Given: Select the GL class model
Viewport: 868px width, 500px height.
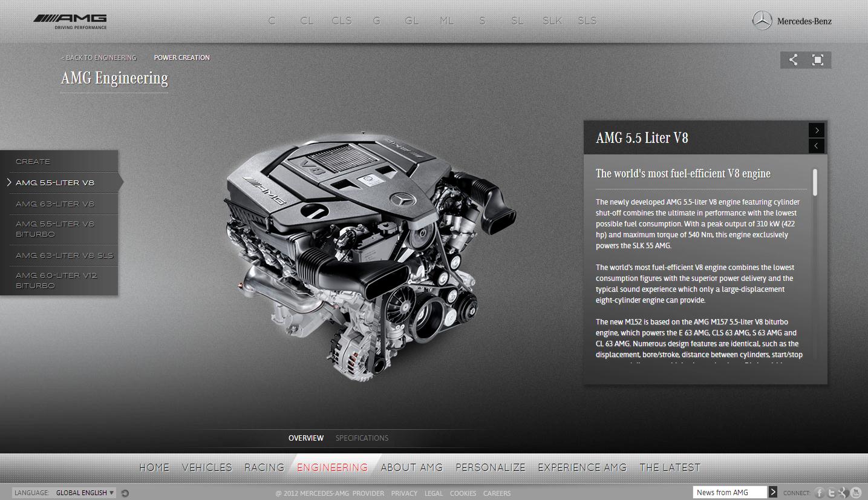Looking at the screenshot, I should pos(412,21).
